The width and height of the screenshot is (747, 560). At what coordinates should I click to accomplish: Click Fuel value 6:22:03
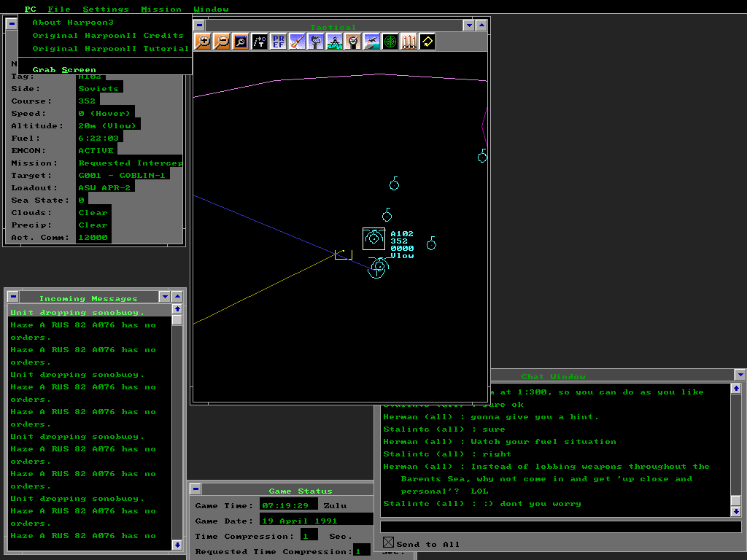[99, 138]
